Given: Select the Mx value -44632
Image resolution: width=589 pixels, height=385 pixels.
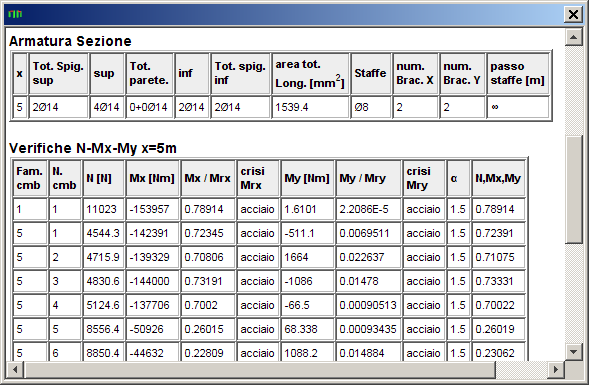Looking at the screenshot, I should pyautogui.click(x=152, y=352).
